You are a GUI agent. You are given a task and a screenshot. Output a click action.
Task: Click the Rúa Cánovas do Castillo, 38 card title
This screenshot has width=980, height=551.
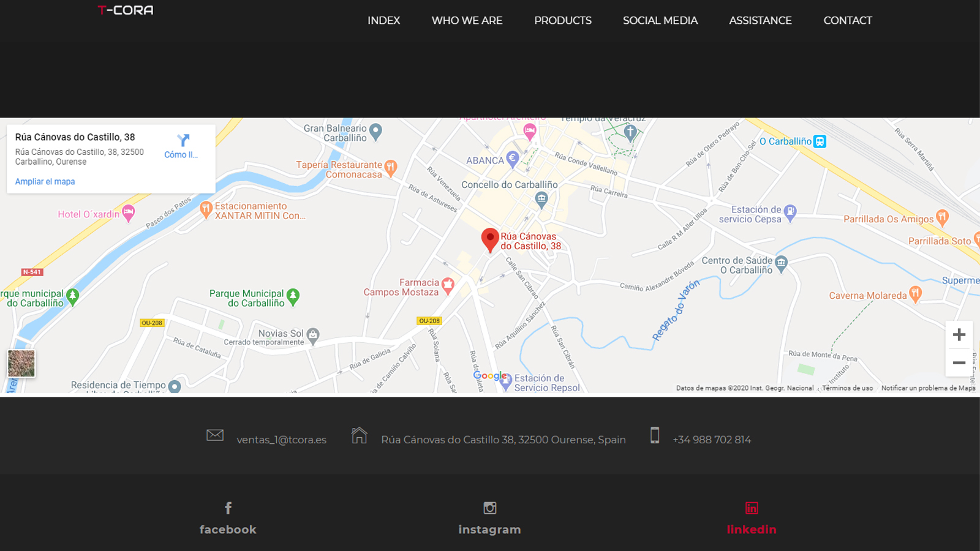pos(75,137)
